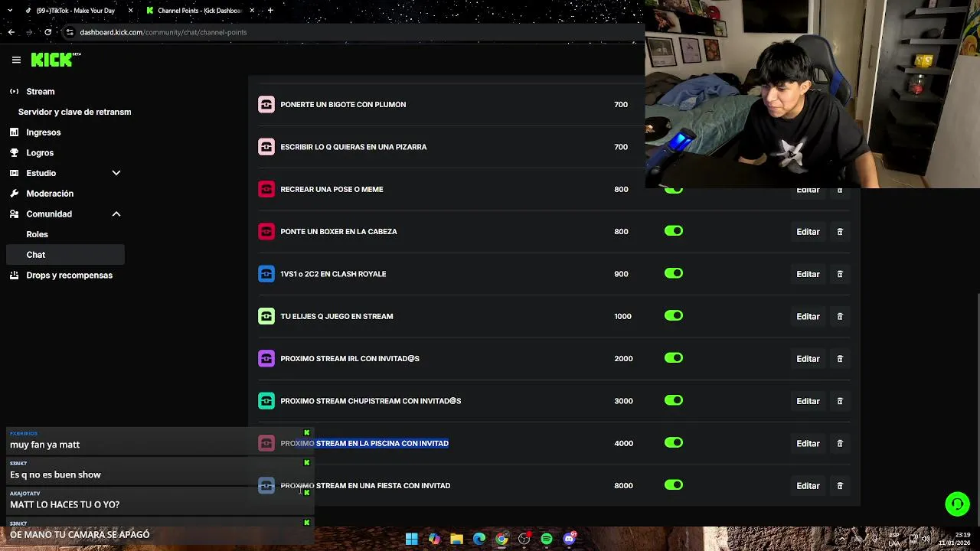Delete the PROXIMO STREAM IRL CON INVITAD@S reward
The height and width of the screenshot is (551, 980).
(x=840, y=358)
